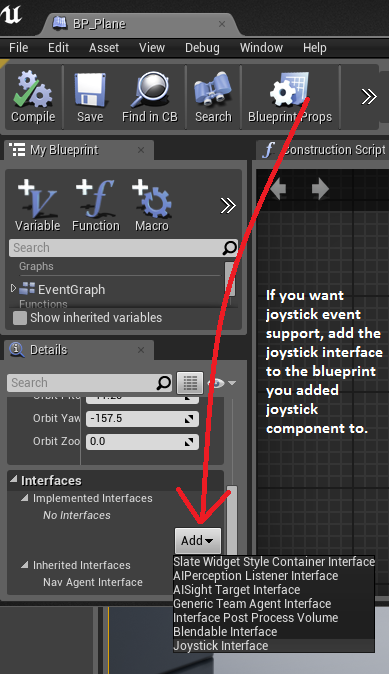Choose Slate Widget Style Container Interface

tap(274, 562)
